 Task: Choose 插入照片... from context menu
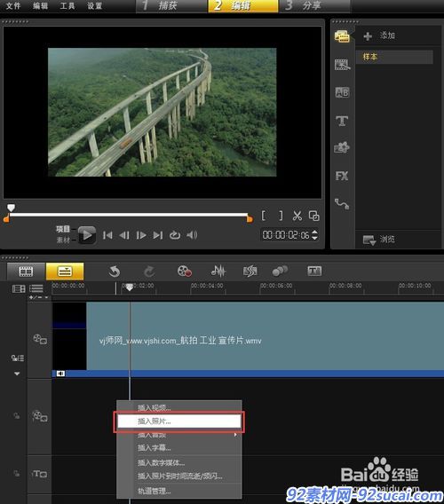coord(178,421)
